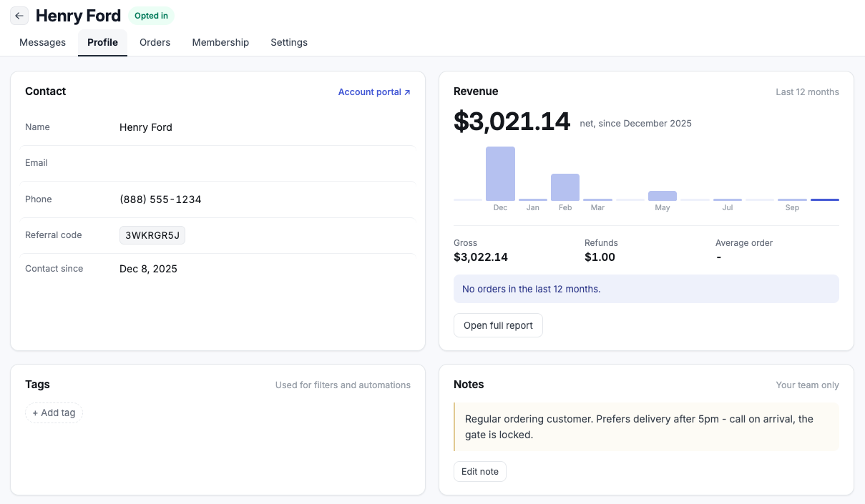Select the February revenue bar
The image size is (865, 504).
[x=565, y=187]
